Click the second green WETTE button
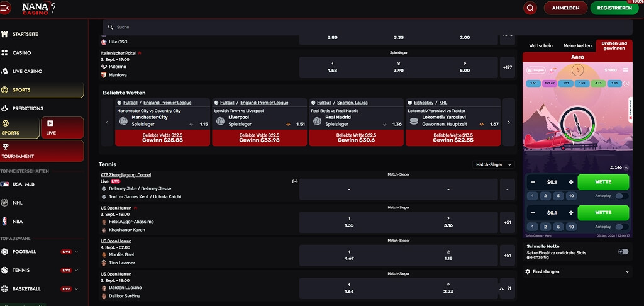Image resolution: width=644 pixels, height=306 pixels. [603, 213]
